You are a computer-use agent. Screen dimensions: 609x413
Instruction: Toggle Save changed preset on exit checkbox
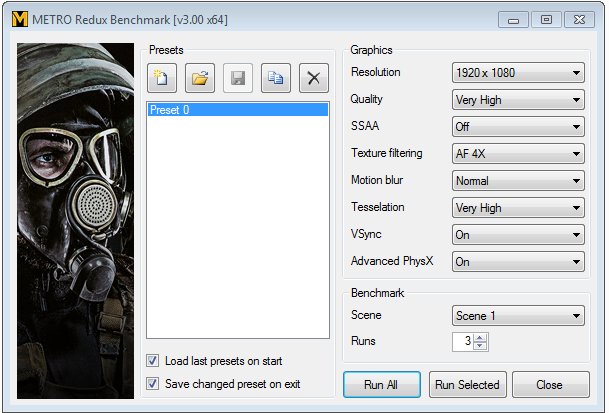click(x=153, y=384)
